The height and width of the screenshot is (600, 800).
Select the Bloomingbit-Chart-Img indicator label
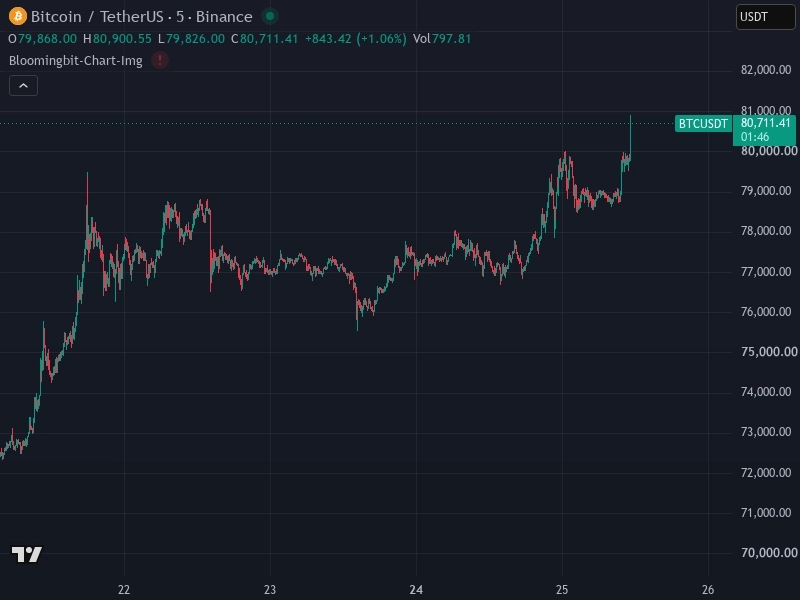(76, 61)
